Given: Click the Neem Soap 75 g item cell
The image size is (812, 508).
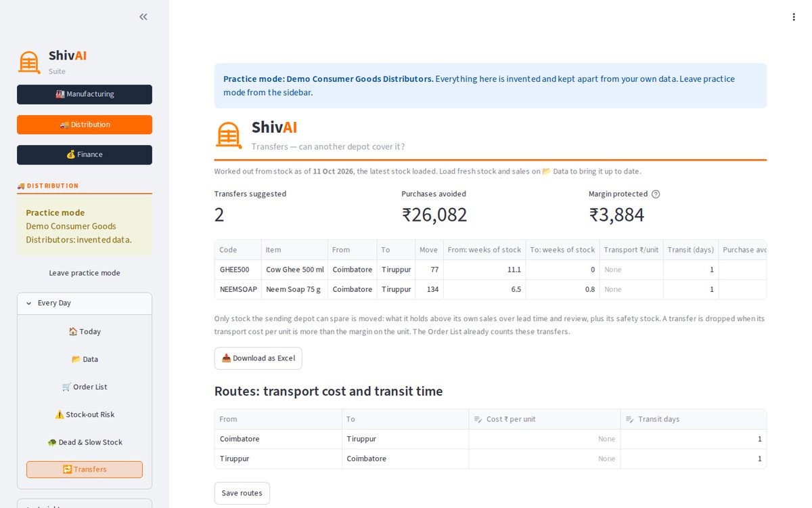Looking at the screenshot, I should 294,289.
